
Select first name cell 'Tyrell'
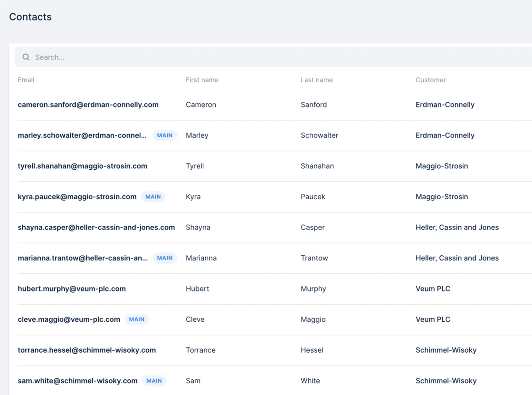click(x=195, y=166)
